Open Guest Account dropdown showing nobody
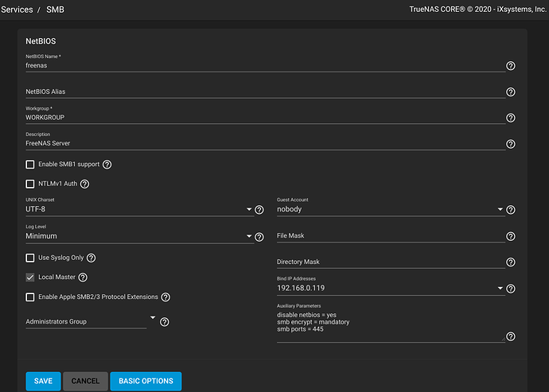This screenshot has width=549, height=392. click(x=391, y=209)
